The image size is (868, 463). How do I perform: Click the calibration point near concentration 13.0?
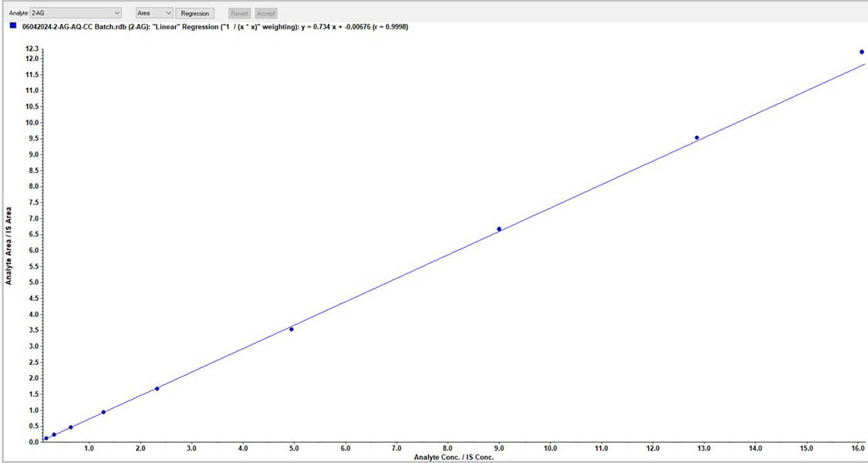[698, 137]
